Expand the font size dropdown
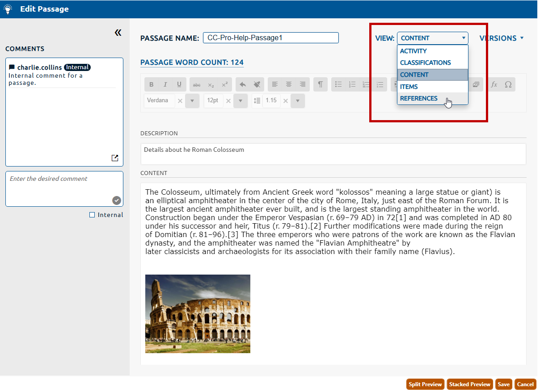540x392 pixels. (x=240, y=101)
